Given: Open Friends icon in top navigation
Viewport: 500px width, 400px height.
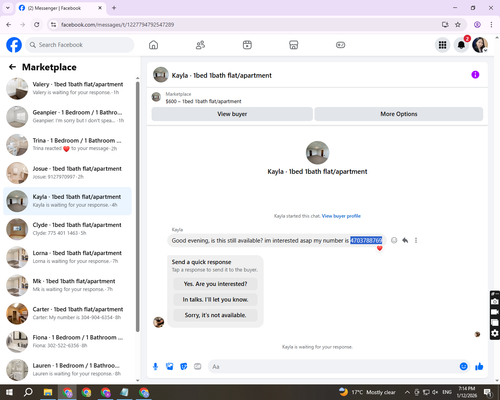Looking at the screenshot, I should pos(200,45).
